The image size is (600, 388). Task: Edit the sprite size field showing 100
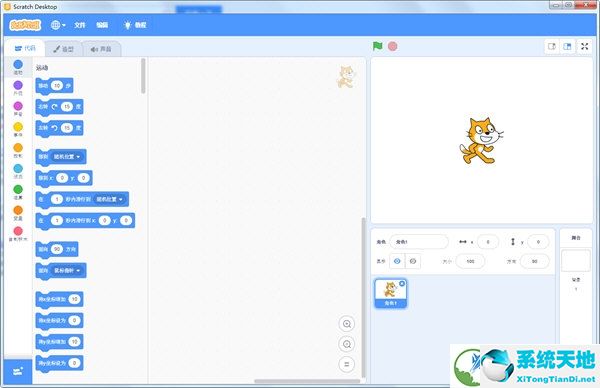(470, 261)
